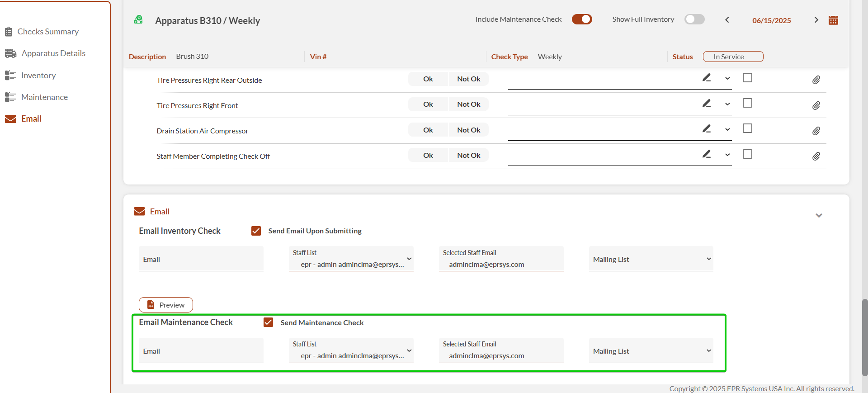Screen dimensions: 868x393
Task: Click Email field under Email Inventory Check
Action: click(201, 259)
